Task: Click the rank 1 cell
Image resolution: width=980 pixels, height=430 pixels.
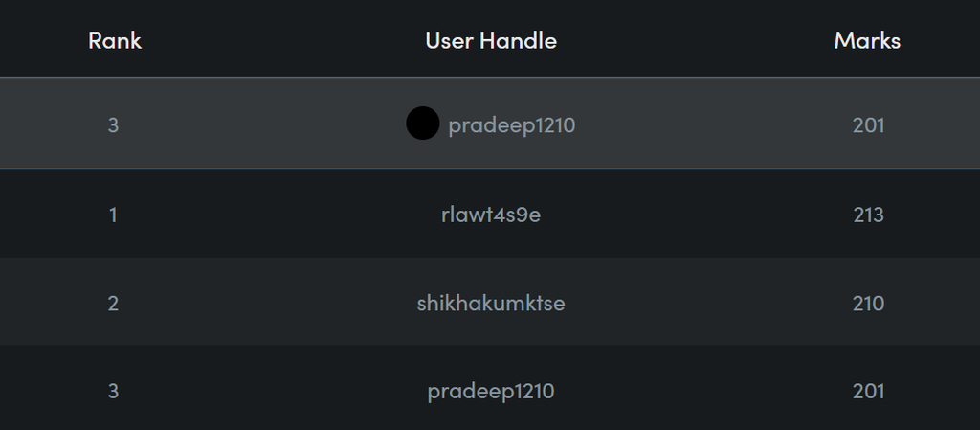Action: (x=113, y=215)
